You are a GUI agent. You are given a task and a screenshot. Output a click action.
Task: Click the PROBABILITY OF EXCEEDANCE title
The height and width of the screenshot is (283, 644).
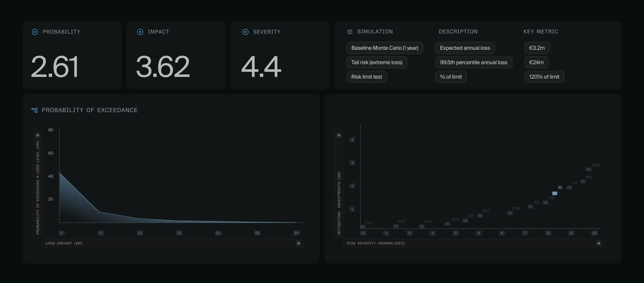[90, 110]
